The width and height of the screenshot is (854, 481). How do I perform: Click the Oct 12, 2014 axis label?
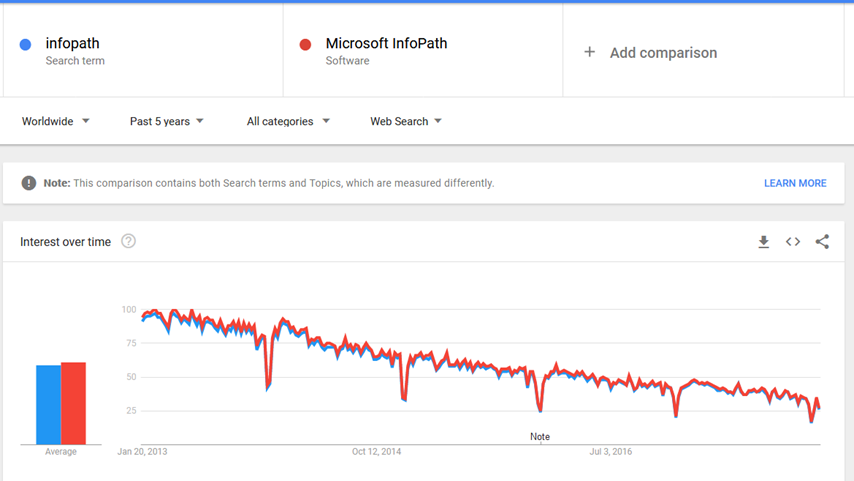coord(376,452)
